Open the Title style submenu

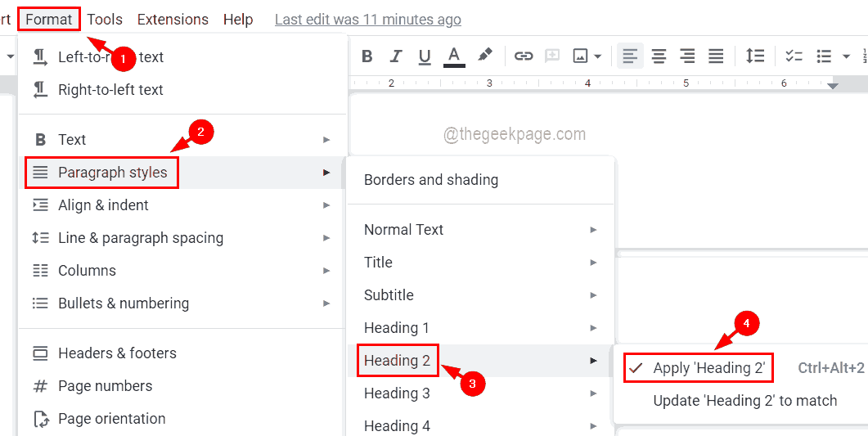click(480, 263)
